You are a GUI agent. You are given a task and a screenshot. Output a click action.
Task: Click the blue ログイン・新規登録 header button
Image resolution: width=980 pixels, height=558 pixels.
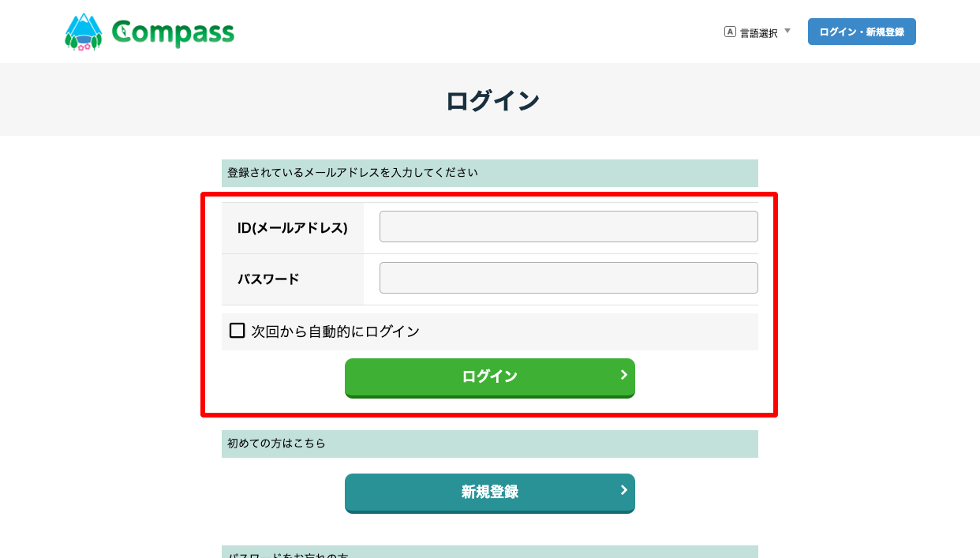(862, 32)
